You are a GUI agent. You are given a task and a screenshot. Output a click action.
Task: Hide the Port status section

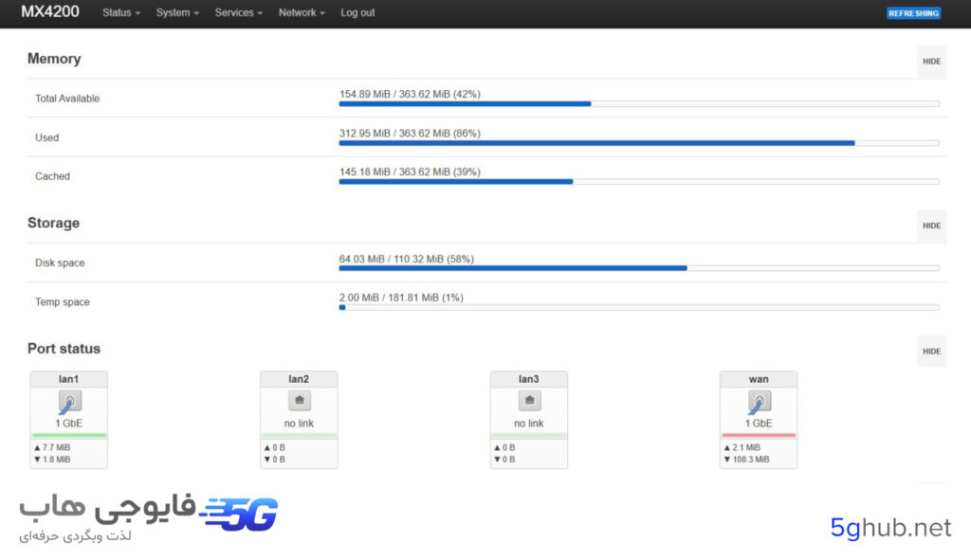pyautogui.click(x=931, y=352)
